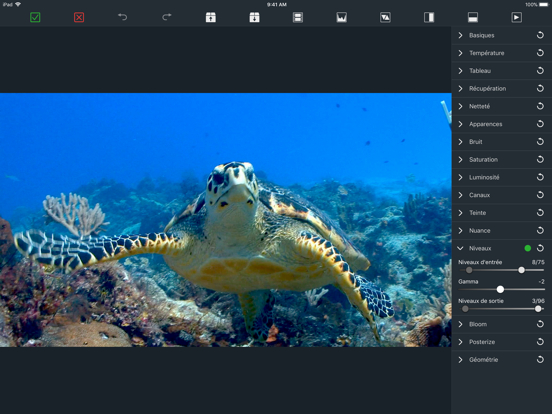Viewport: 552px width, 414px height.
Task: Toggle the green Niveaux enable indicator
Action: (x=528, y=248)
